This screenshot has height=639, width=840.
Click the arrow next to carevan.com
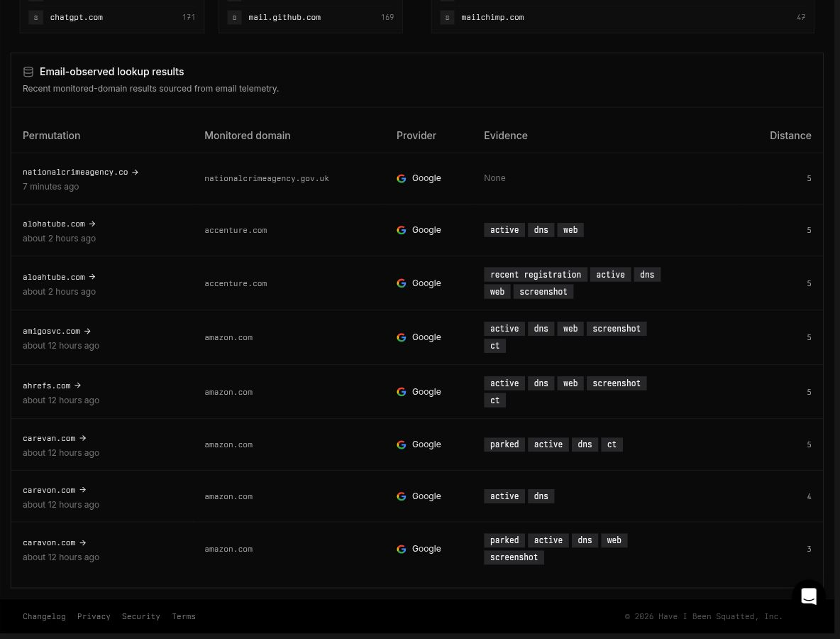pos(82,438)
